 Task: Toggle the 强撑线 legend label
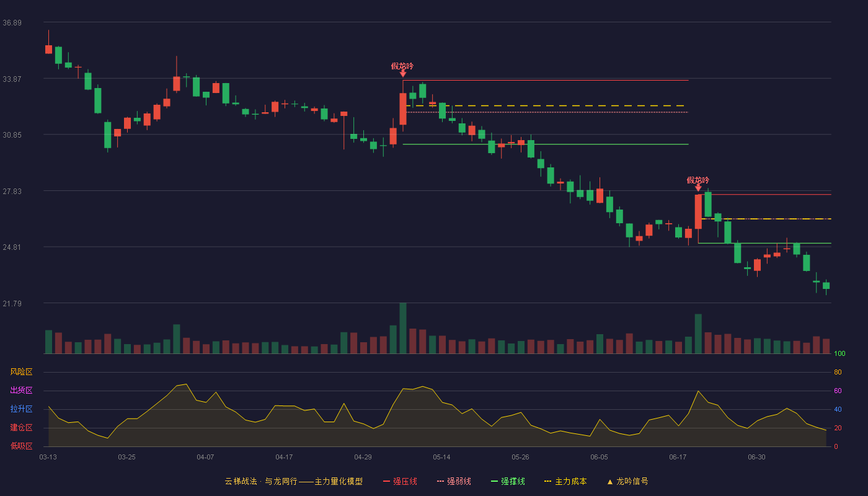tap(513, 481)
